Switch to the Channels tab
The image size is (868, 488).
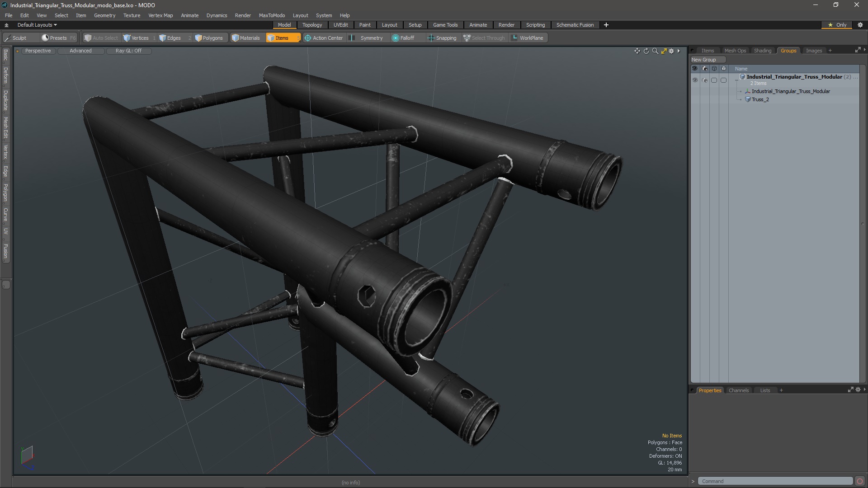tap(739, 390)
